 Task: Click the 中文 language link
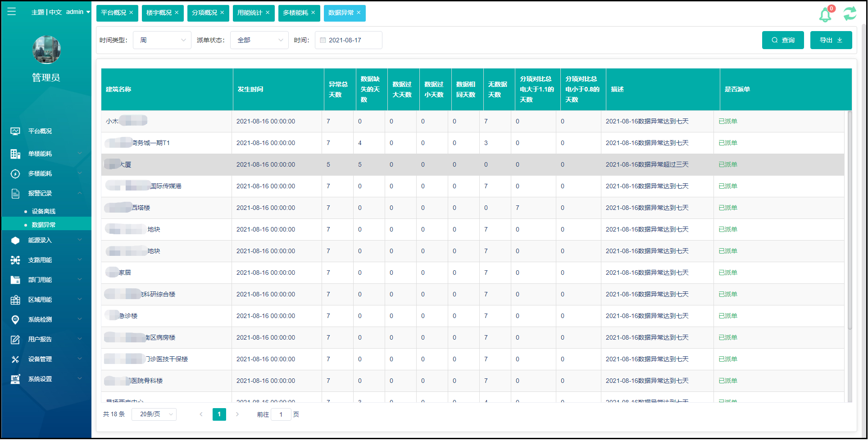click(55, 12)
